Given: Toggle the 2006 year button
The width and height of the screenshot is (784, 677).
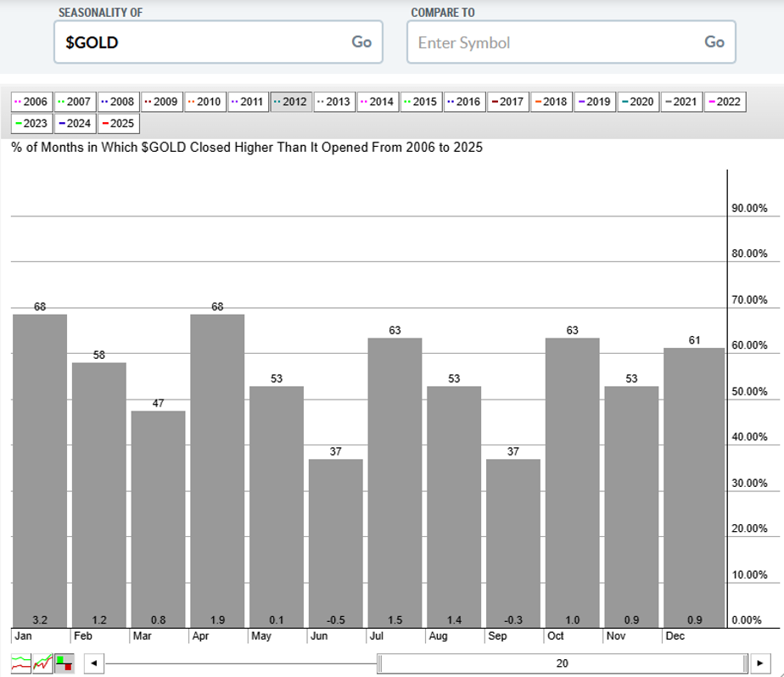Looking at the screenshot, I should [31, 101].
